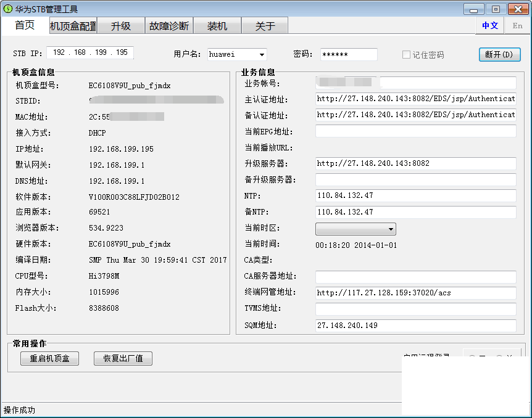The width and height of the screenshot is (532, 418).
Task: Click the SQM地址 field 27.148.240.149
Action: click(x=415, y=326)
